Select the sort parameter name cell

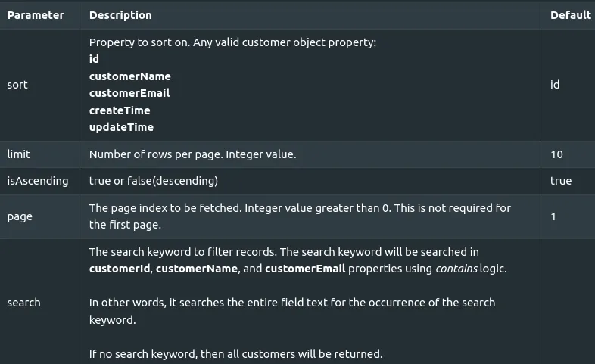[x=17, y=85]
